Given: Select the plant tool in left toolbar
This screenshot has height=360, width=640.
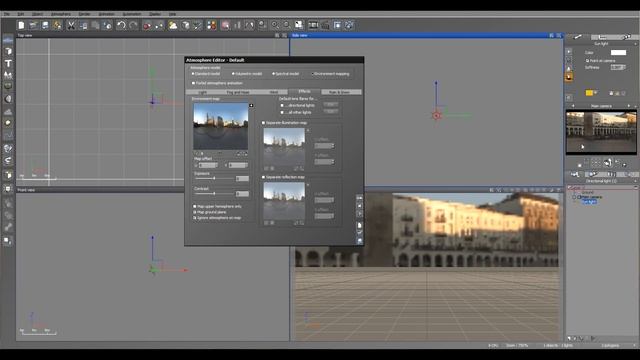Looking at the screenshot, I should [8, 75].
